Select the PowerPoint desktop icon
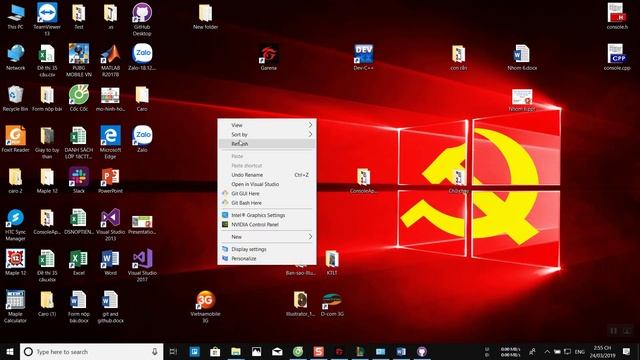 point(110,180)
